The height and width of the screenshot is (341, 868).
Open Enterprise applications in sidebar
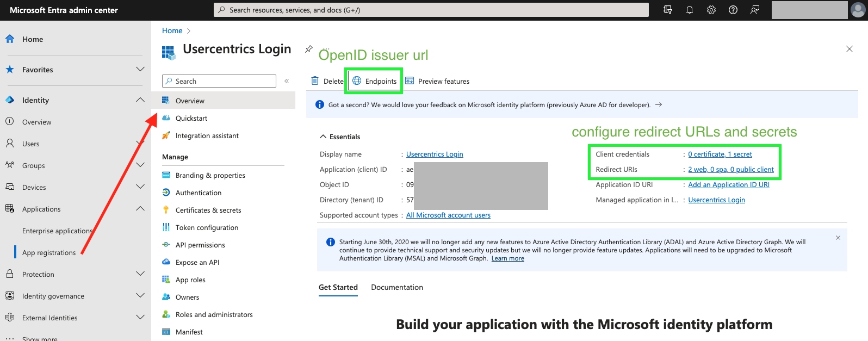click(x=58, y=231)
